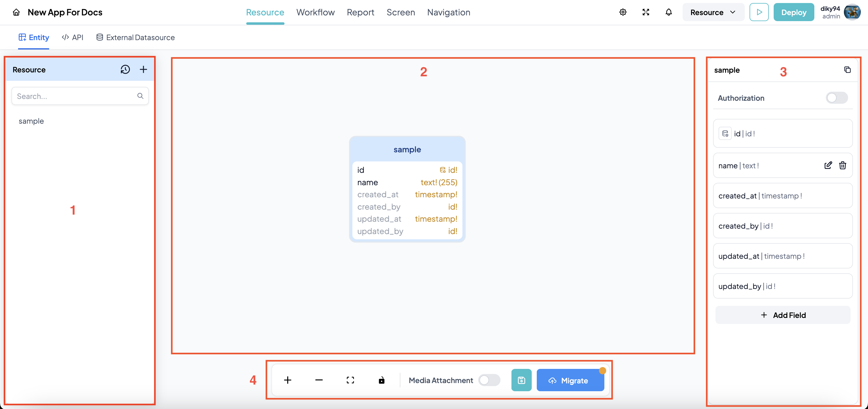Click the add new Resource icon
The image size is (868, 409).
(143, 69)
